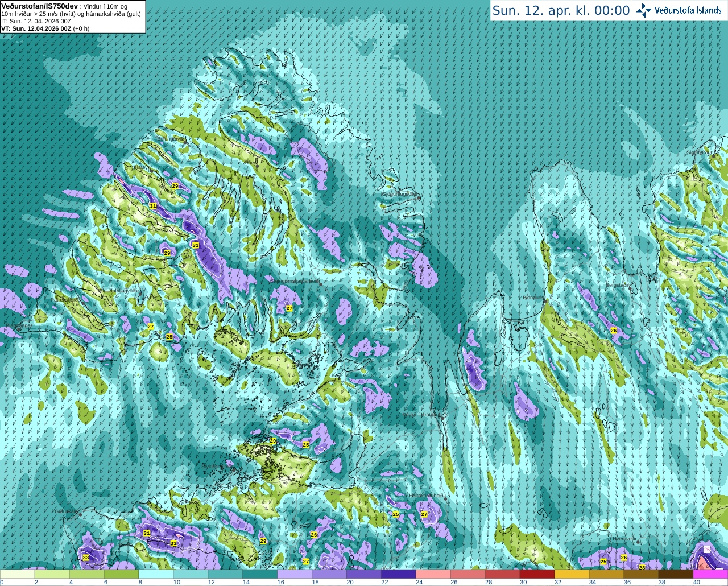Click the Steingrímsfjarðarheiði station marker
This screenshot has height=586, width=728.
320,284
